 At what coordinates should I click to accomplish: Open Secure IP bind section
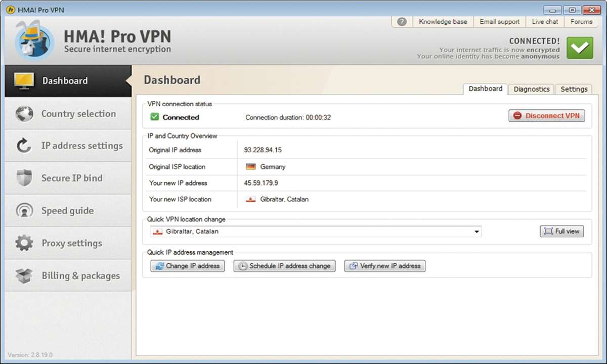(68, 178)
